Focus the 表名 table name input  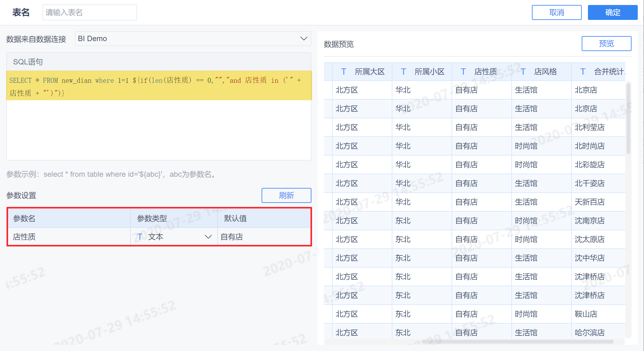point(90,12)
